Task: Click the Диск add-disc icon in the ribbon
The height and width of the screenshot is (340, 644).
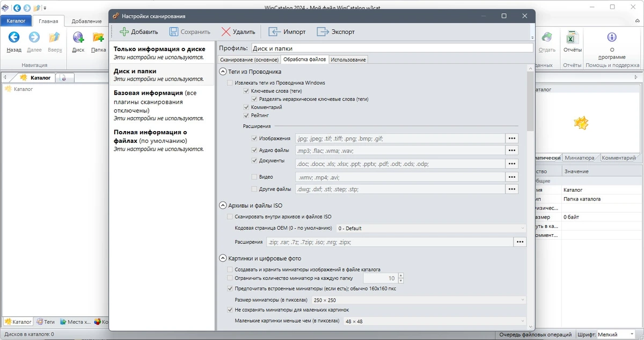Action: tap(78, 37)
